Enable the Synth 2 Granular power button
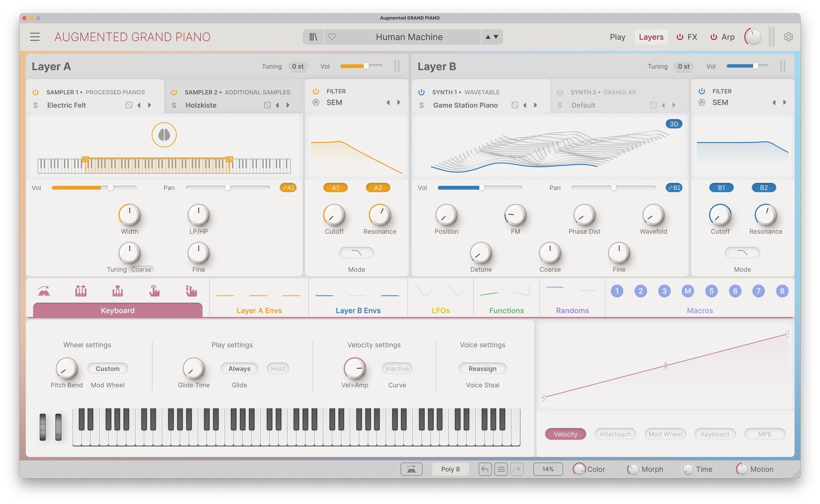 560,92
